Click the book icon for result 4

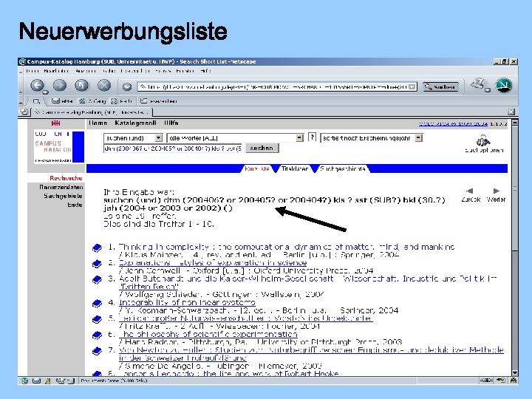pyautogui.click(x=97, y=304)
